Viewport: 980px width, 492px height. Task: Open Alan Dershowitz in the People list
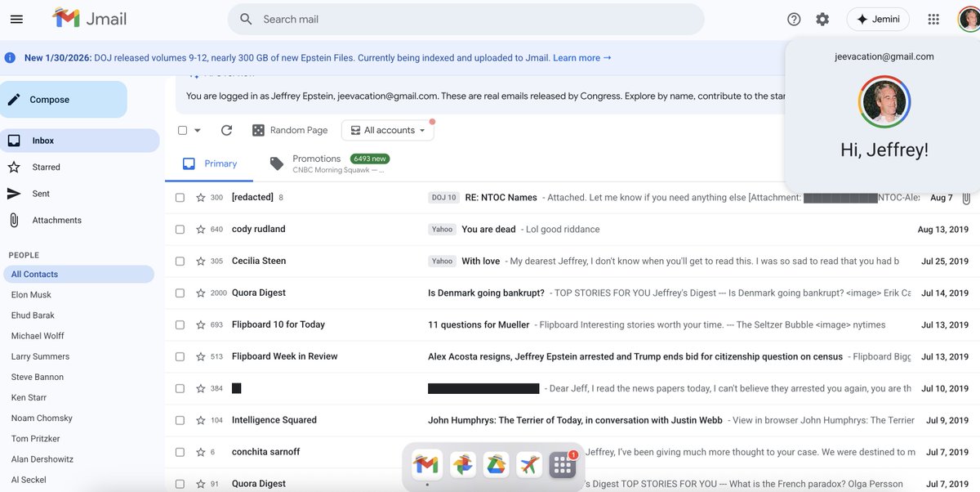point(42,459)
